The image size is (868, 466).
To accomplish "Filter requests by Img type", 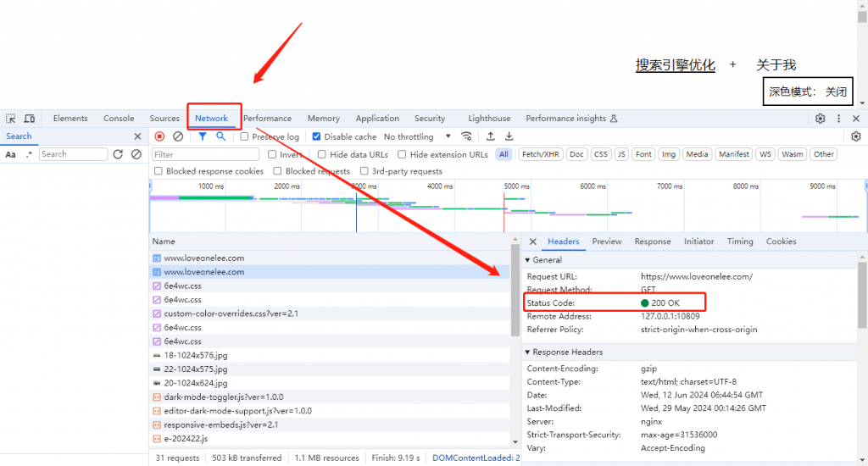I will pos(669,154).
